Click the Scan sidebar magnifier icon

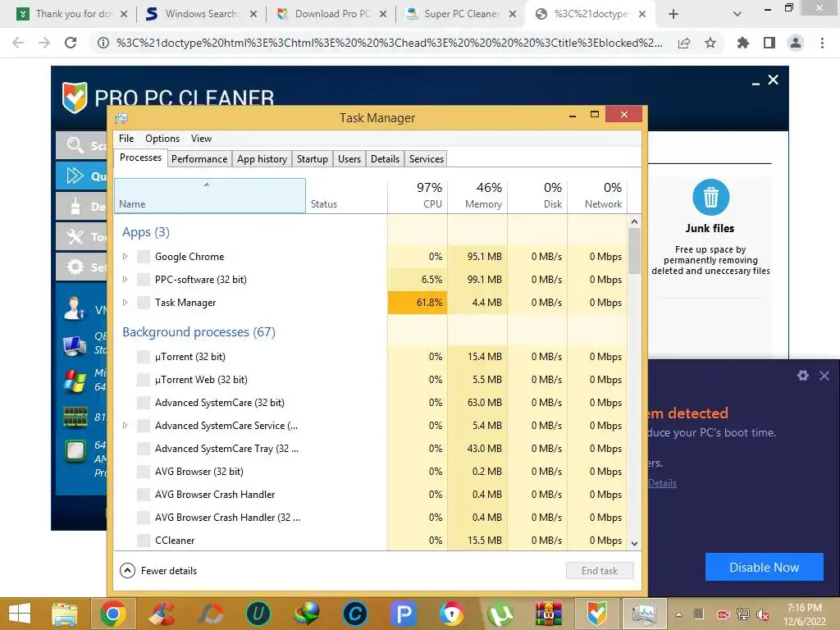[x=75, y=145]
